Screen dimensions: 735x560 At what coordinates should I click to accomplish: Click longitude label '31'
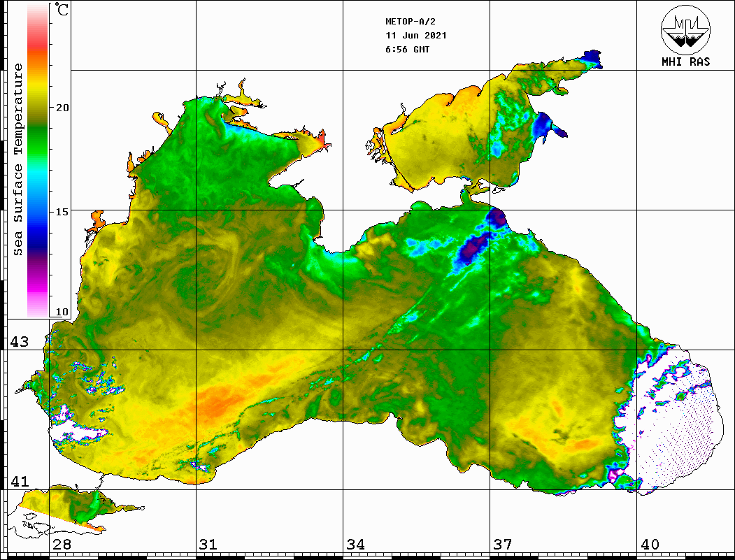208,545
